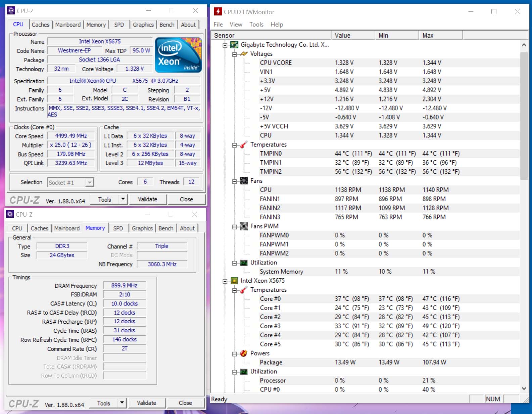
Task: Collapse the Fans group
Action: click(x=234, y=181)
